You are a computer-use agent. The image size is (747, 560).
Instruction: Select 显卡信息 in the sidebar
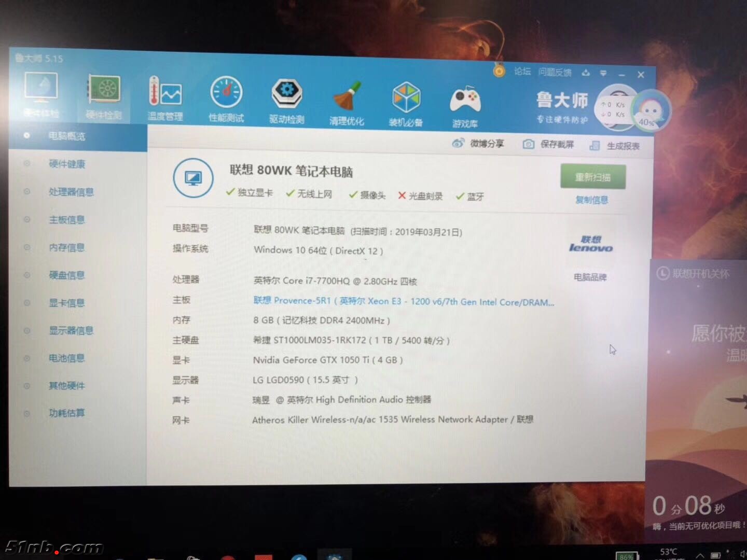point(66,303)
